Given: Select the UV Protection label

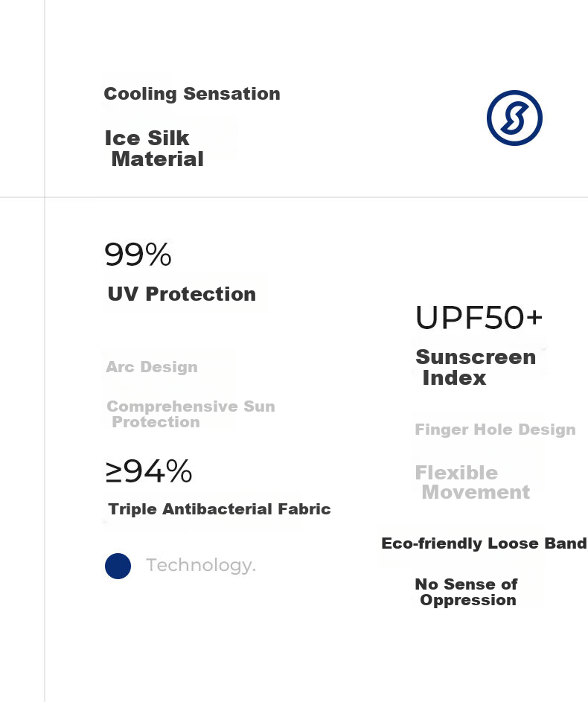Looking at the screenshot, I should point(182,294).
